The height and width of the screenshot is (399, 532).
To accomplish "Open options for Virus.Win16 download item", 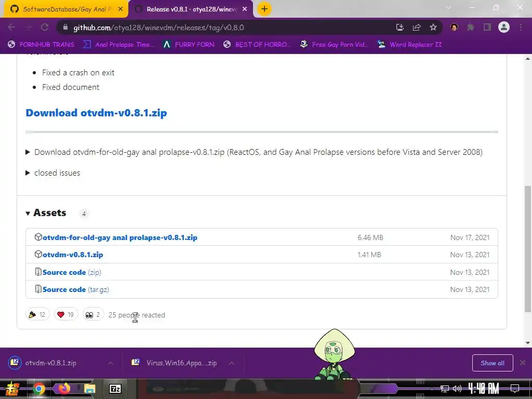I will (x=232, y=363).
